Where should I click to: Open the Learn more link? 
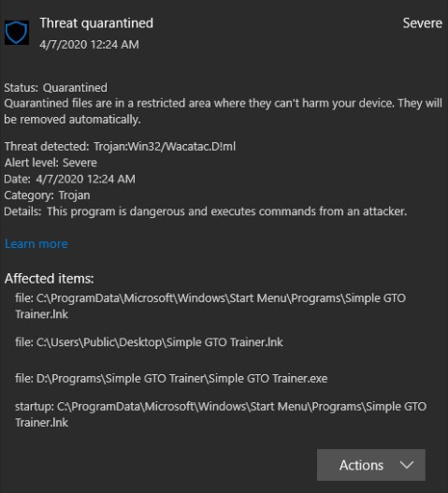click(36, 243)
